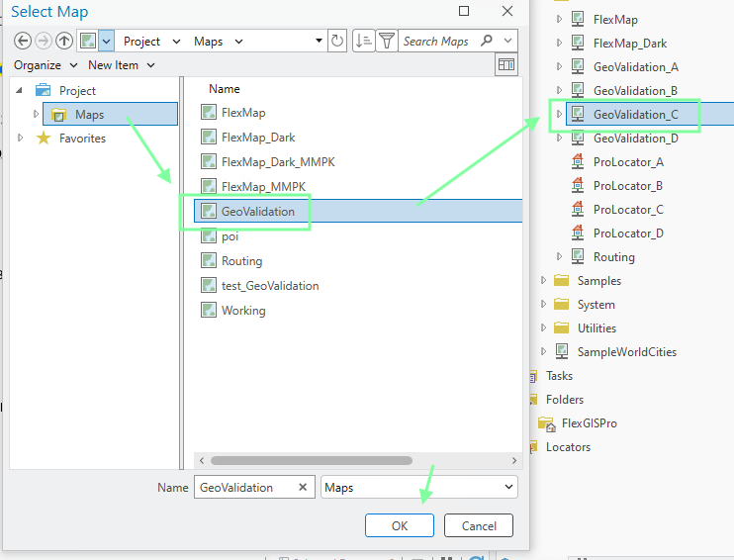The image size is (734, 560).
Task: Click the Filter funnel icon
Action: coord(387,41)
